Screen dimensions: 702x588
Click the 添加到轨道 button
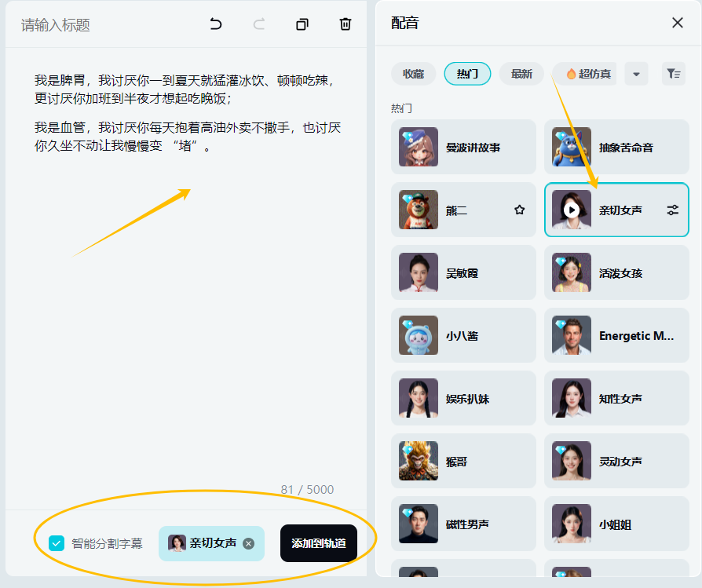tap(318, 542)
